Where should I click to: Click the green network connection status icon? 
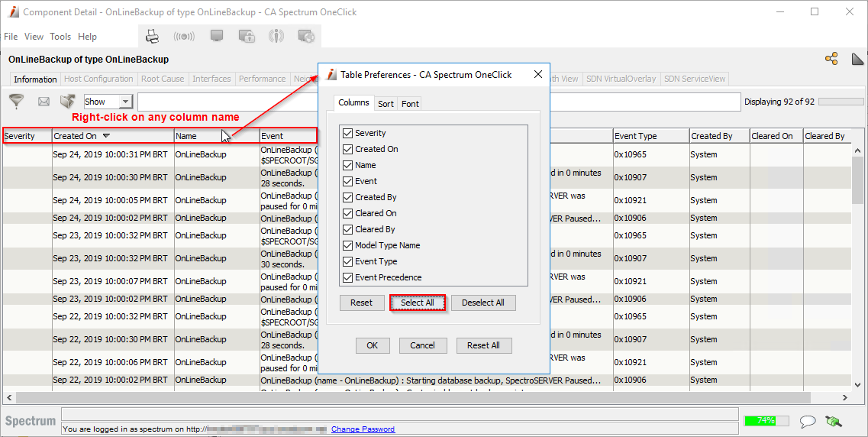834,421
